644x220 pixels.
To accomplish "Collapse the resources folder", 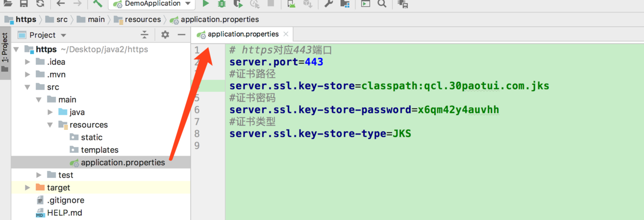I will point(50,125).
